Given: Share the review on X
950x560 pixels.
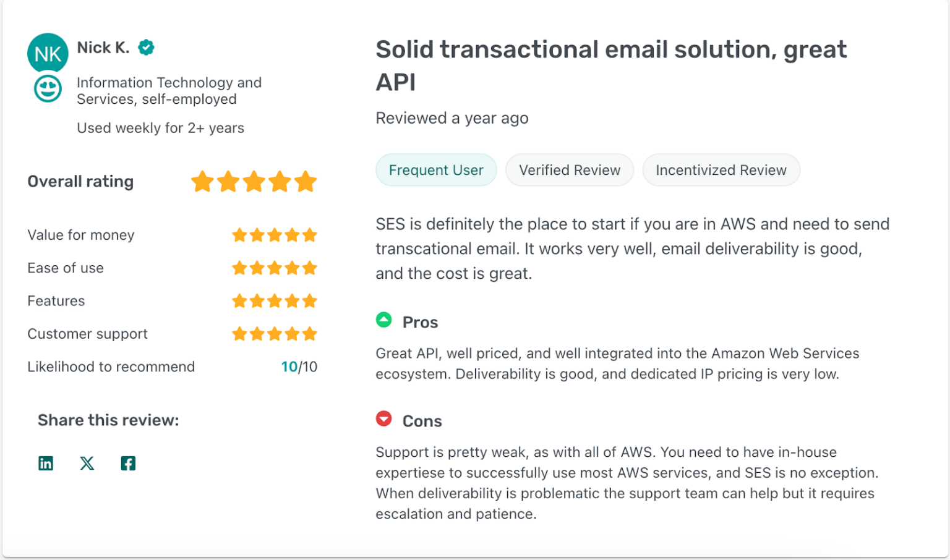Looking at the screenshot, I should [87, 462].
